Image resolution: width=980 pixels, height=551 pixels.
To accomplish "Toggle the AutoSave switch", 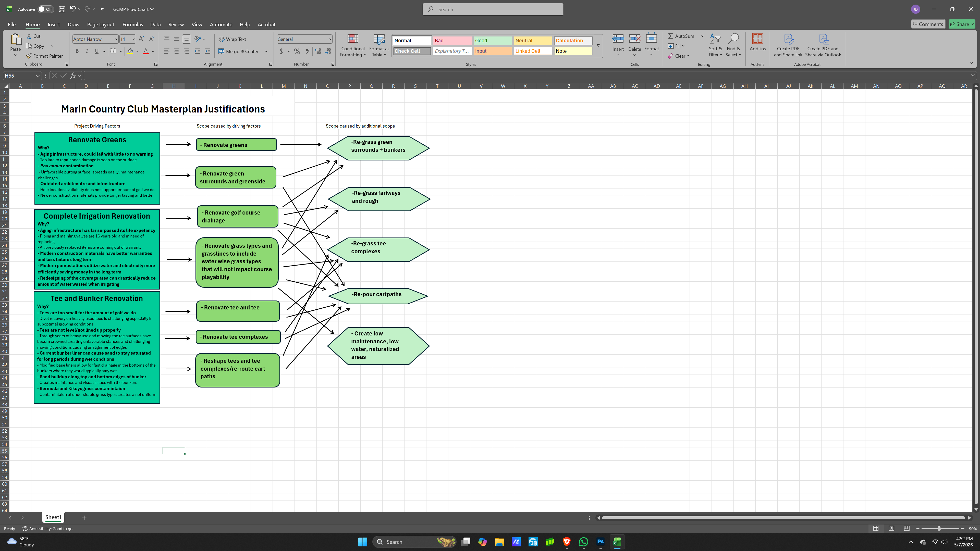I will pyautogui.click(x=46, y=9).
